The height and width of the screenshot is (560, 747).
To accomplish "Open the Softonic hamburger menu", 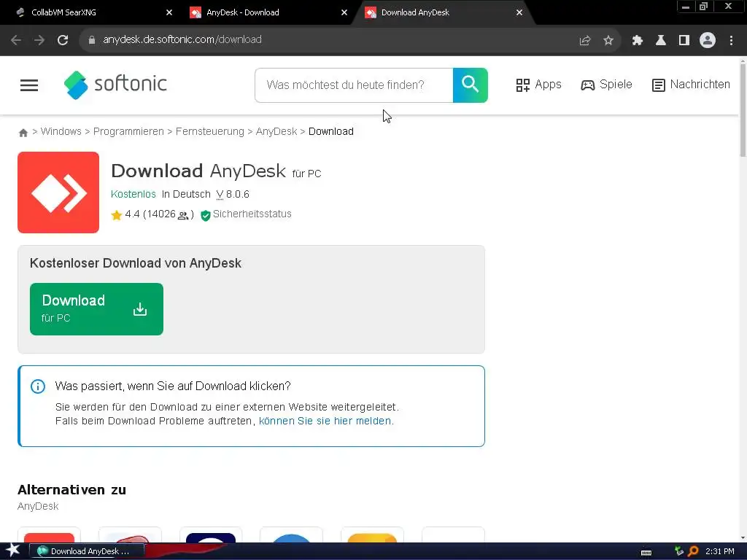I will (x=29, y=85).
